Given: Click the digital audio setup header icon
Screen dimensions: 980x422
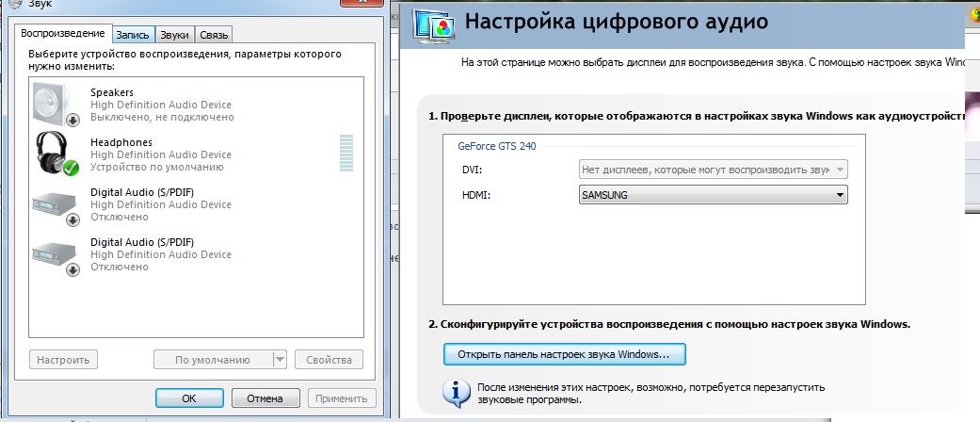Looking at the screenshot, I should 431,23.
